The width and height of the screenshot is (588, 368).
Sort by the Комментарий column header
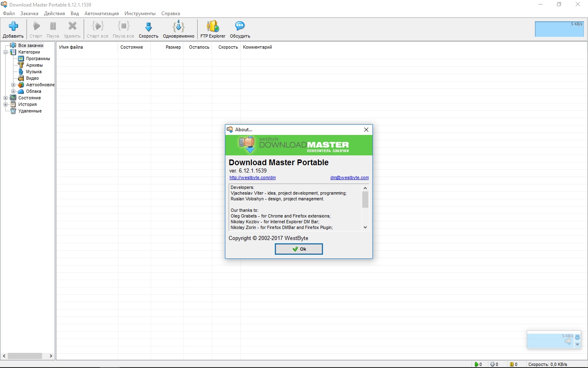[257, 47]
